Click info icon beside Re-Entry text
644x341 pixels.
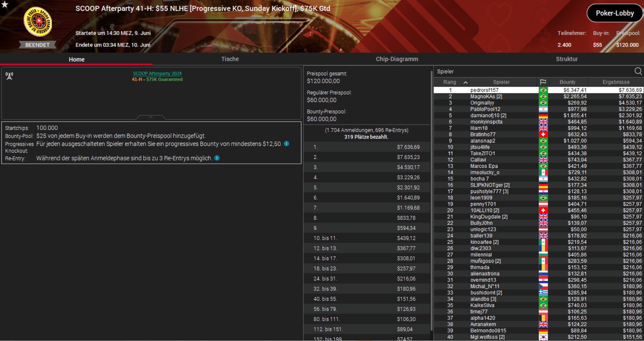(x=217, y=158)
